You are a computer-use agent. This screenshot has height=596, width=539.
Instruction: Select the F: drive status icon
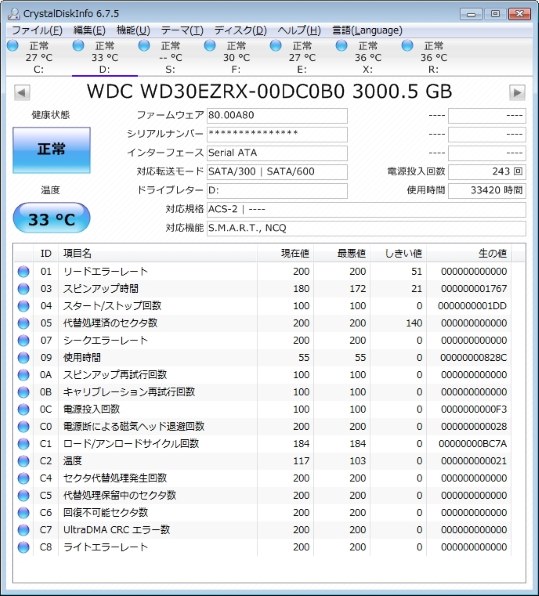[x=209, y=46]
